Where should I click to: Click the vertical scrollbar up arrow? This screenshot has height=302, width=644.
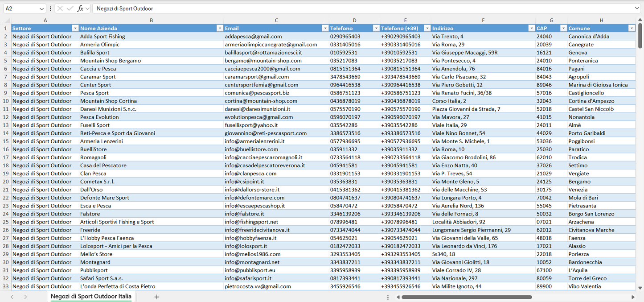click(x=640, y=21)
